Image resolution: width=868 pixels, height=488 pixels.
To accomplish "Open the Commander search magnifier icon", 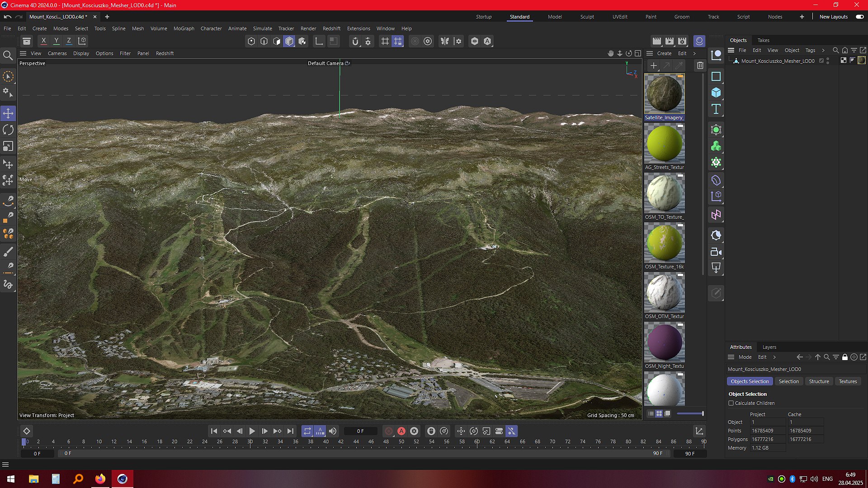I will pos(8,56).
